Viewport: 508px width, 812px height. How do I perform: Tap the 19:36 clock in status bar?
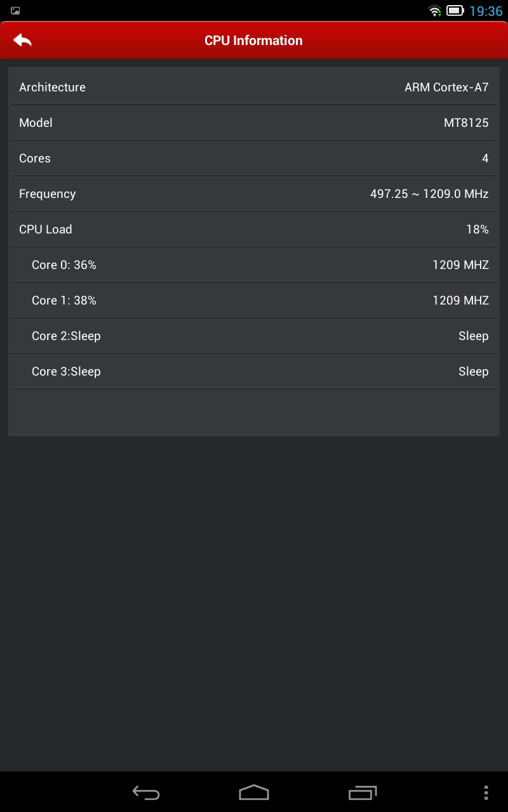tap(486, 11)
